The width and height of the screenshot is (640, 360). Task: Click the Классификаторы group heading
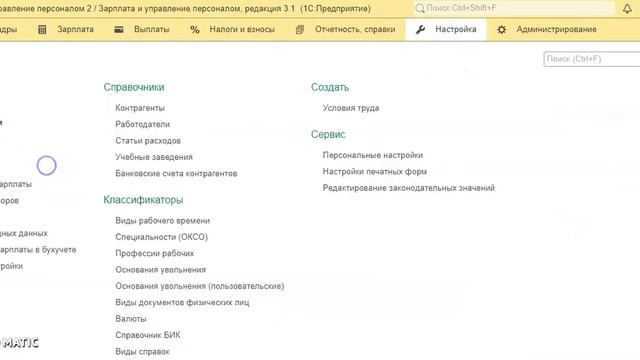(143, 200)
